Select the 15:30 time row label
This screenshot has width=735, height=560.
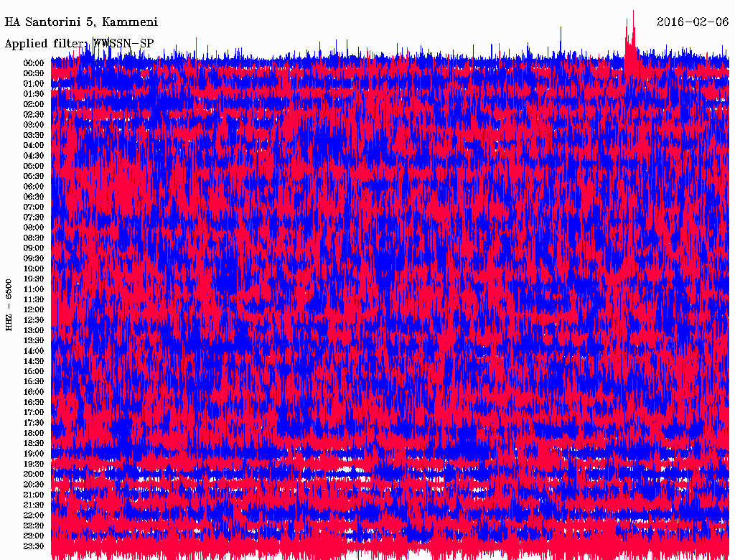click(33, 382)
